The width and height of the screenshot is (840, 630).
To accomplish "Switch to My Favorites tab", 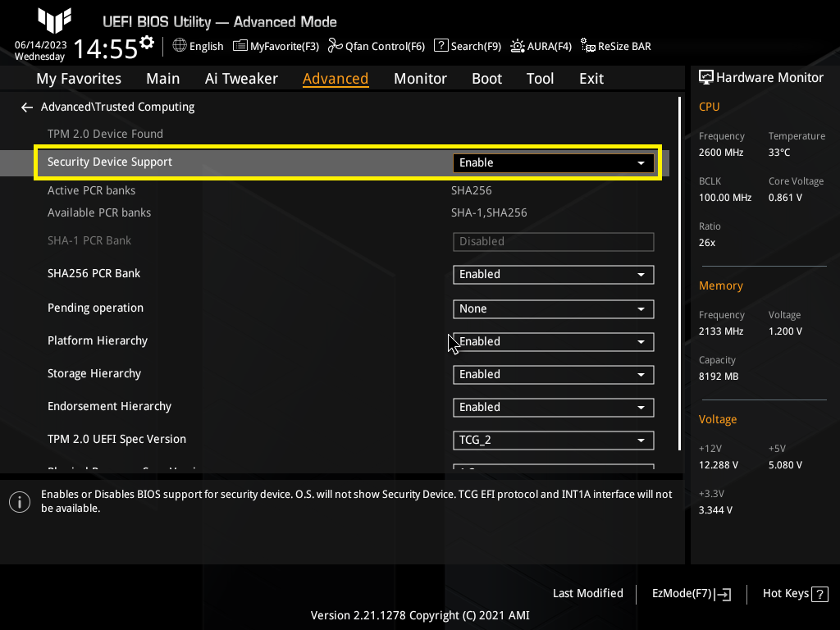I will (x=79, y=79).
